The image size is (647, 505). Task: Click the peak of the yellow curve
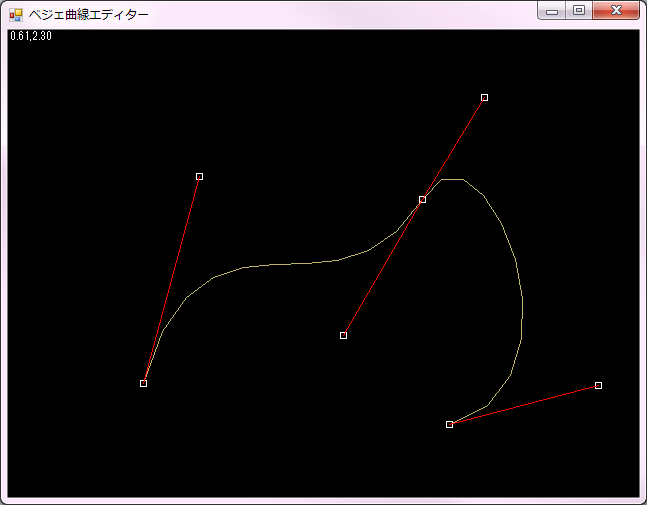(452, 180)
